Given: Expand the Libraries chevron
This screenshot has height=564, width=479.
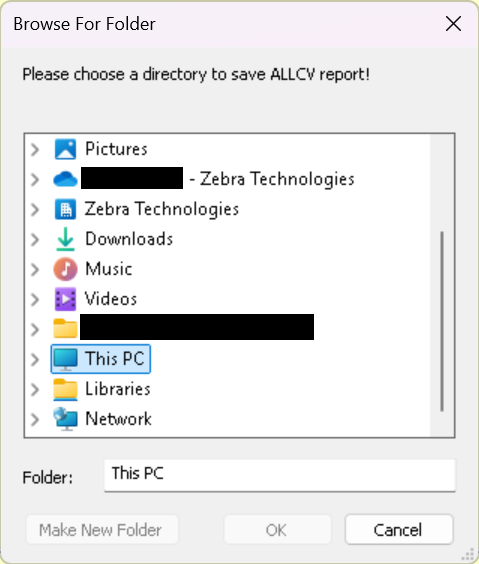Looking at the screenshot, I should (x=35, y=389).
